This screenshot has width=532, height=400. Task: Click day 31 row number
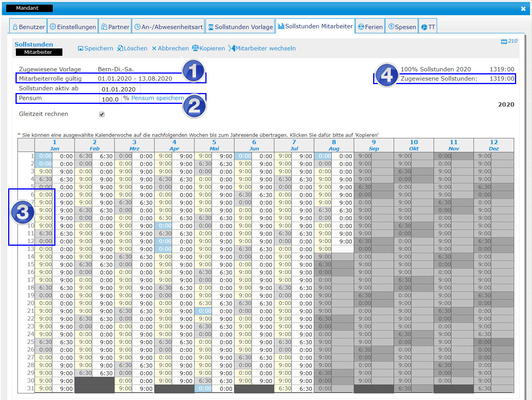31,388
